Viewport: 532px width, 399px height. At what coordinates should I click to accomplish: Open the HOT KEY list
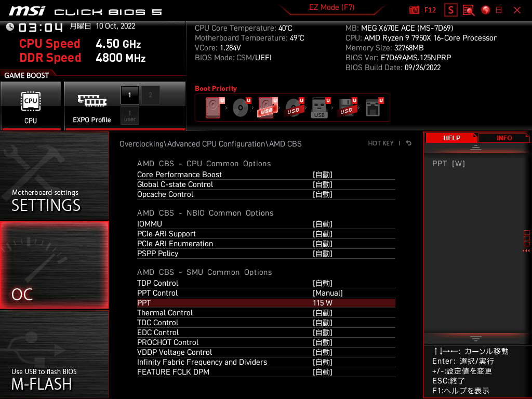click(x=381, y=143)
